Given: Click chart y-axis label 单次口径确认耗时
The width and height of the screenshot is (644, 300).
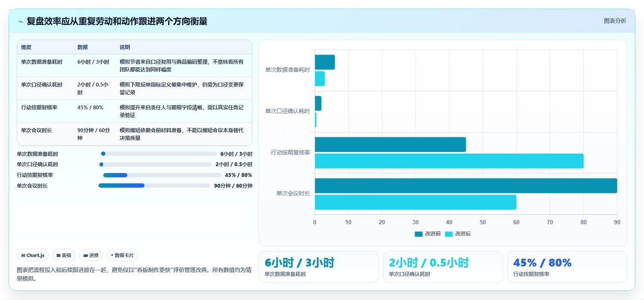Looking at the screenshot, I should point(288,111).
